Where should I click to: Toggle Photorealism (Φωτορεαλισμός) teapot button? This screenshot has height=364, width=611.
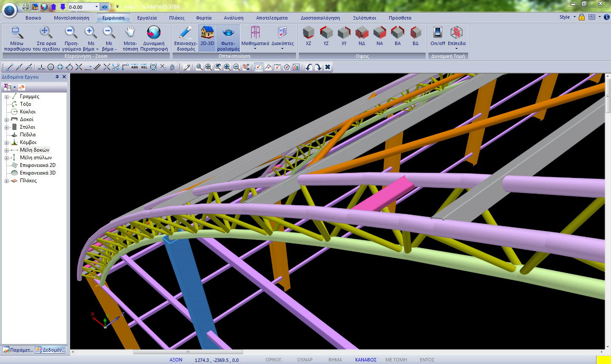tap(228, 38)
